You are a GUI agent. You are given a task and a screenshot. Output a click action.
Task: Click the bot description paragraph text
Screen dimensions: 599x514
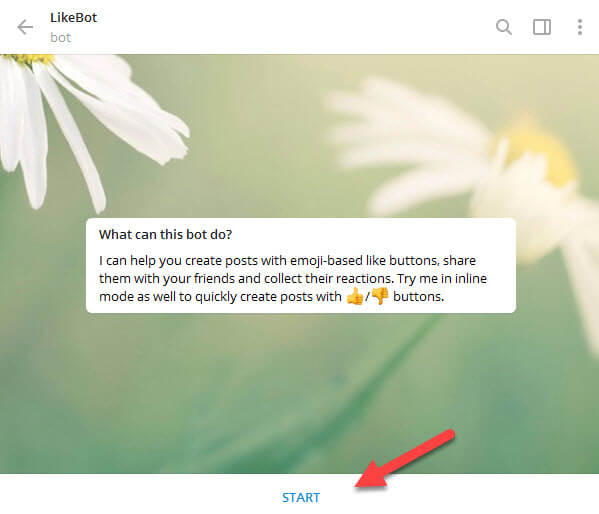pos(293,279)
